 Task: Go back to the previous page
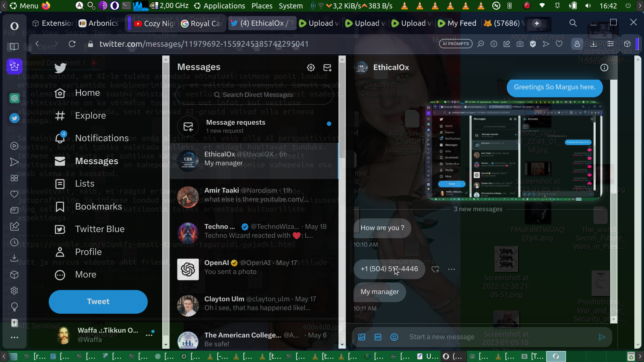pos(37,44)
